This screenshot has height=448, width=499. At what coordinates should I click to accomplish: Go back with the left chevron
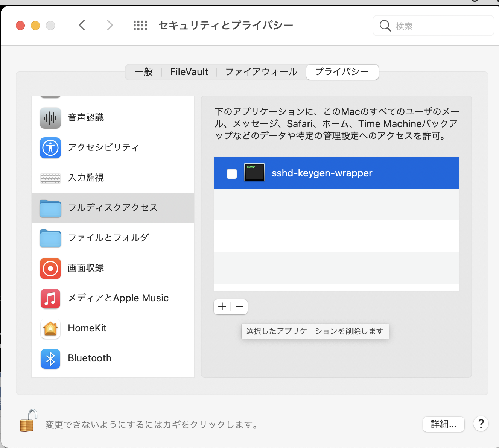pyautogui.click(x=82, y=25)
